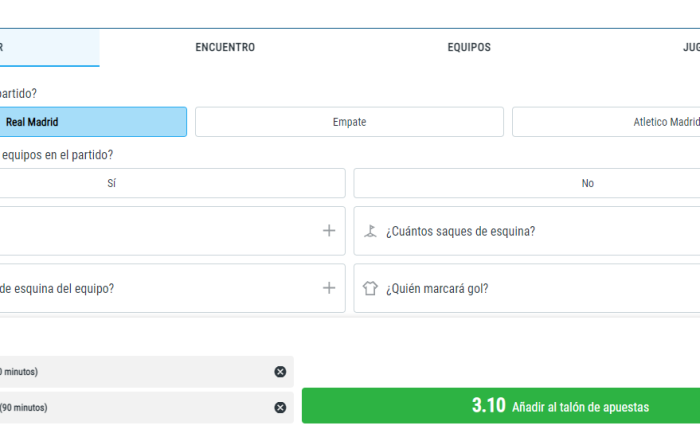Toggle the Real Madrid winner option
This screenshot has height=441, width=700.
point(93,122)
